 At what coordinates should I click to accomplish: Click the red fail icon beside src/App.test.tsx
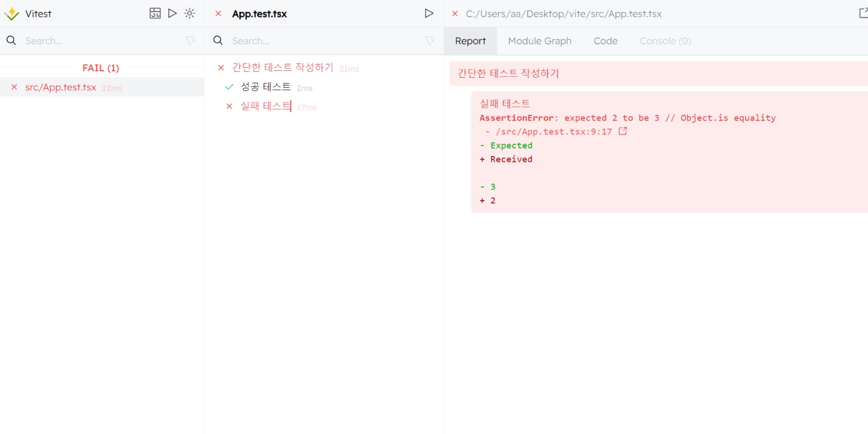pos(14,87)
